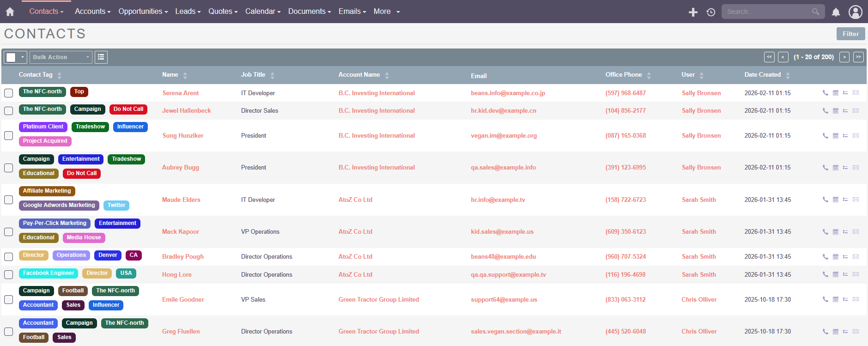Image resolution: width=868 pixels, height=346 pixels.
Task: Open the user profile avatar menu
Action: (856, 12)
